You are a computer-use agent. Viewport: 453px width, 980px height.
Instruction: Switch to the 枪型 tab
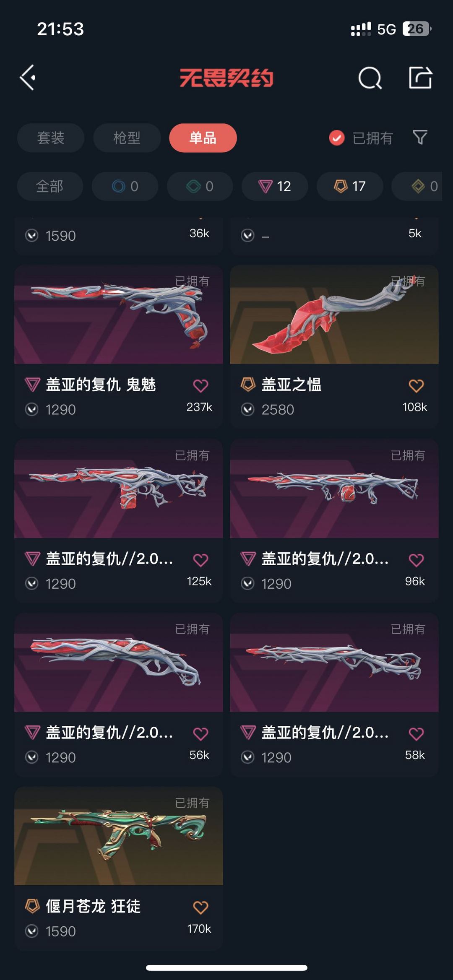(x=127, y=138)
